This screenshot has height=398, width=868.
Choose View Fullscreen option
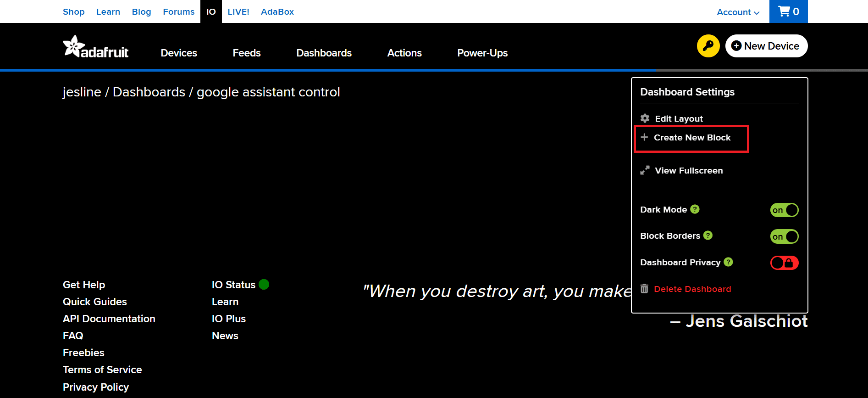click(x=688, y=171)
